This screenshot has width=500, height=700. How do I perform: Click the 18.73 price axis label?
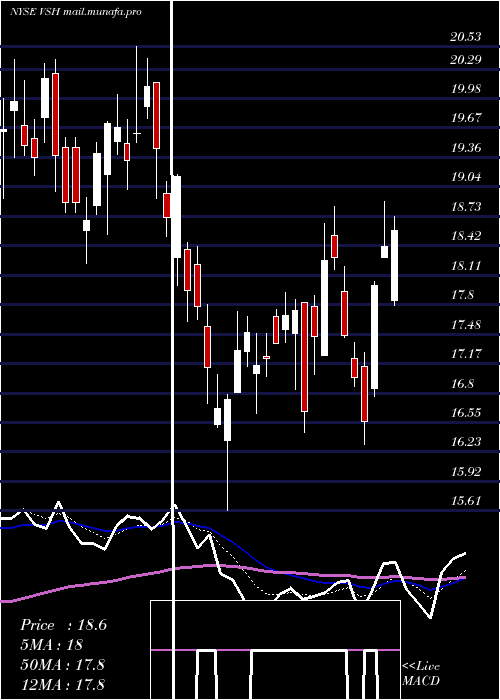tap(466, 206)
